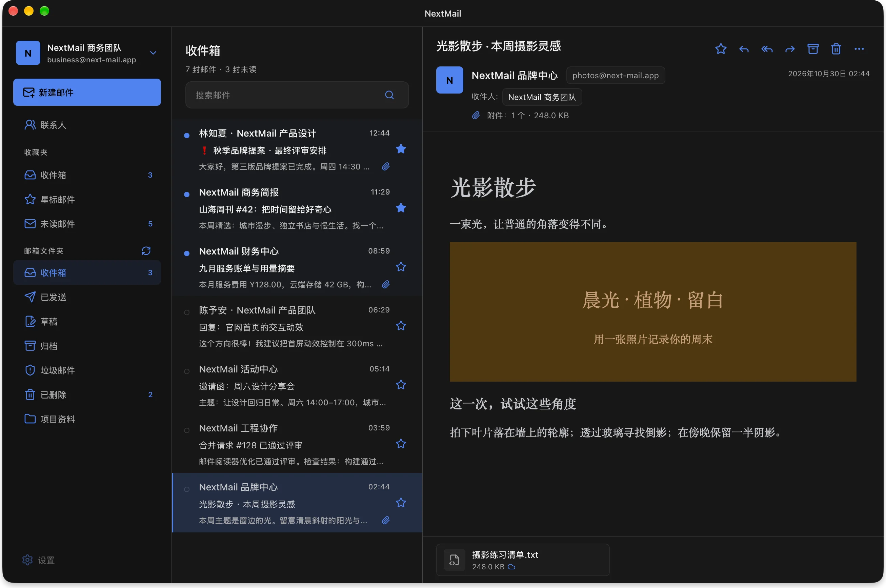
Task: Refresh mailbox folders with sync icon
Action: click(146, 250)
